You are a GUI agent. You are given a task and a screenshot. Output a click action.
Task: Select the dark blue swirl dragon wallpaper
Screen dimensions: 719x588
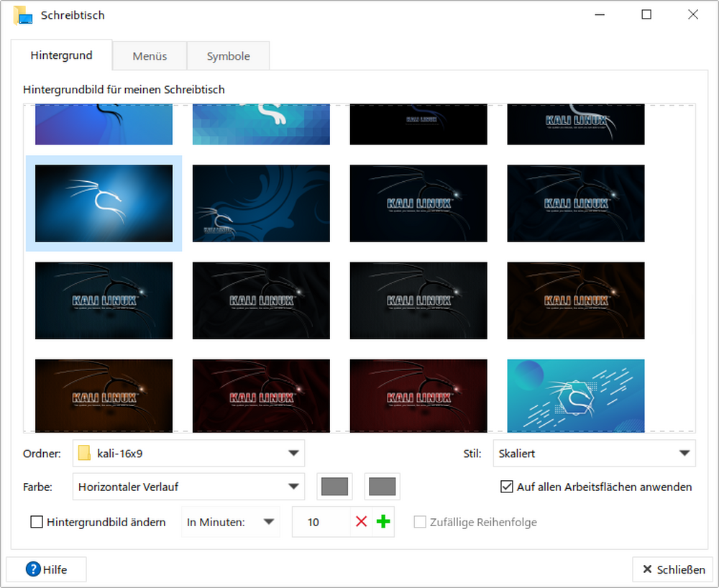pyautogui.click(x=261, y=203)
